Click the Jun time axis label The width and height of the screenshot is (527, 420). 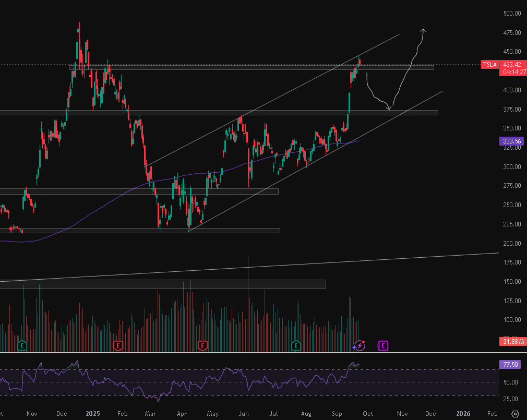point(243,414)
